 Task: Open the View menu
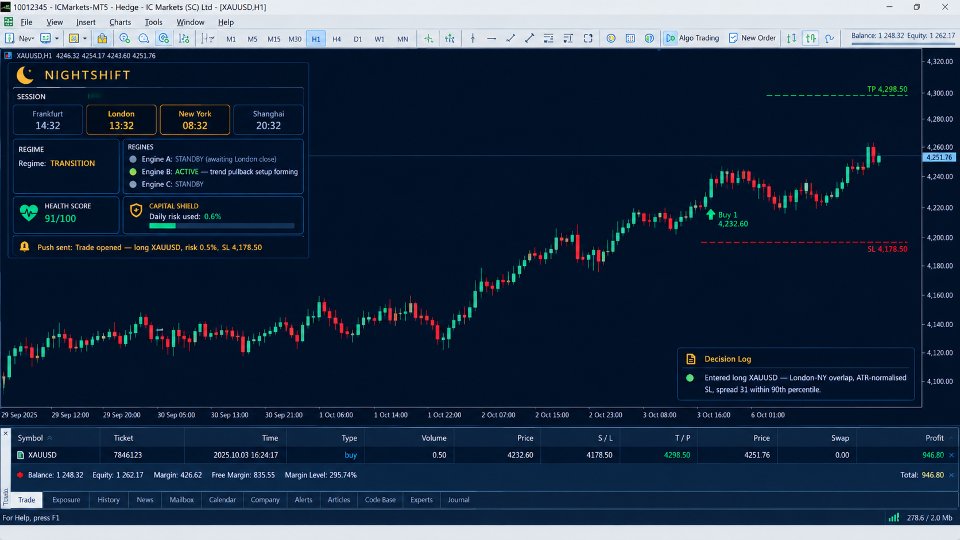coord(54,22)
